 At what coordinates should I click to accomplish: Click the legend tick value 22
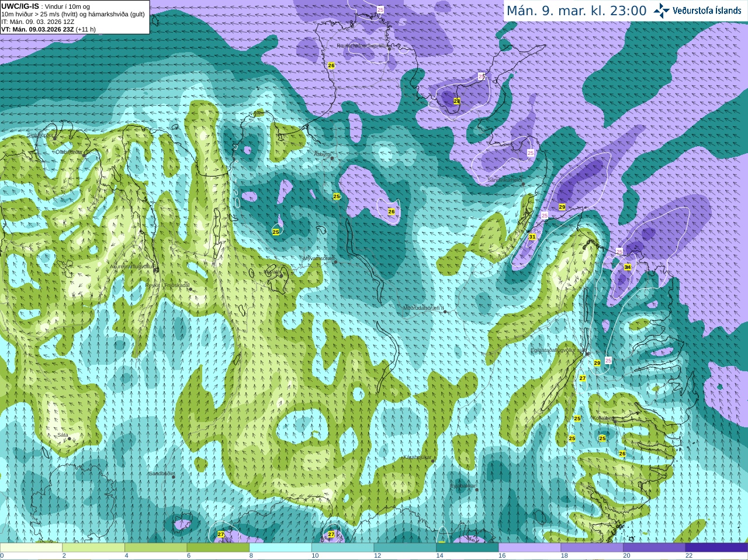click(x=689, y=556)
